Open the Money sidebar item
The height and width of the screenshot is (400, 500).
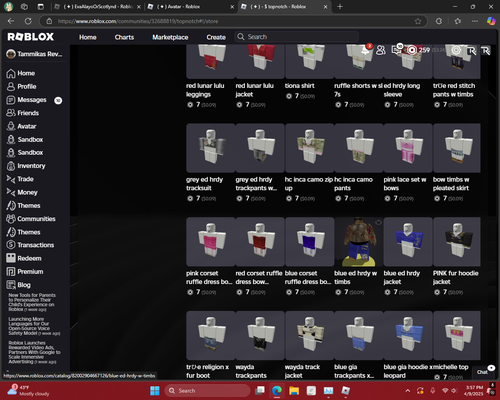[x=22, y=192]
